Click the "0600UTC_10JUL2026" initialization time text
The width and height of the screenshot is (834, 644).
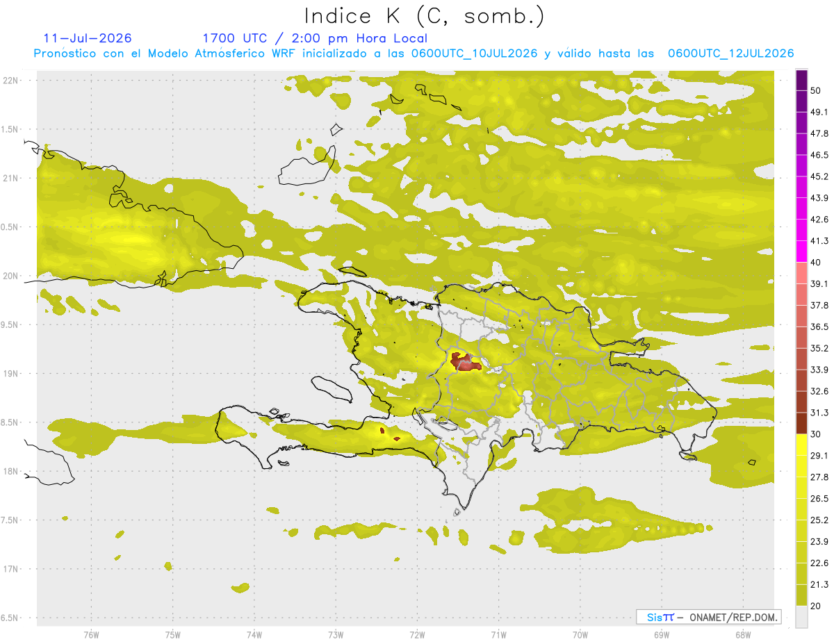coord(474,53)
